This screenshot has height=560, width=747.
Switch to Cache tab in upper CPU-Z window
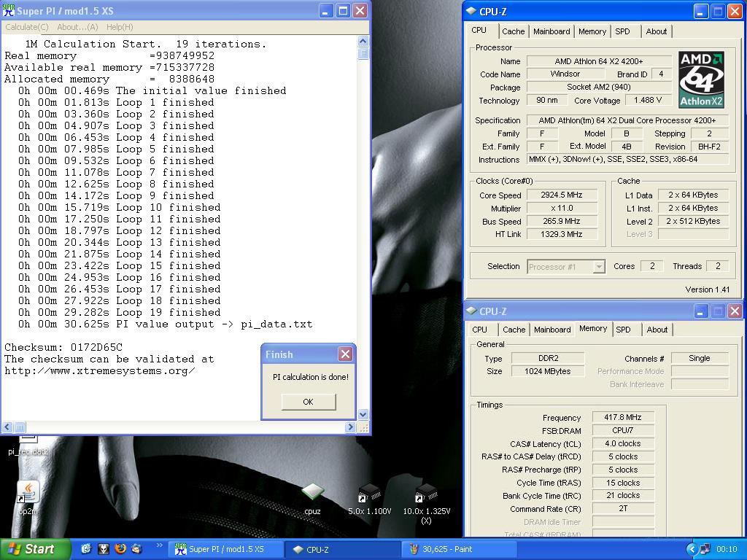point(513,31)
